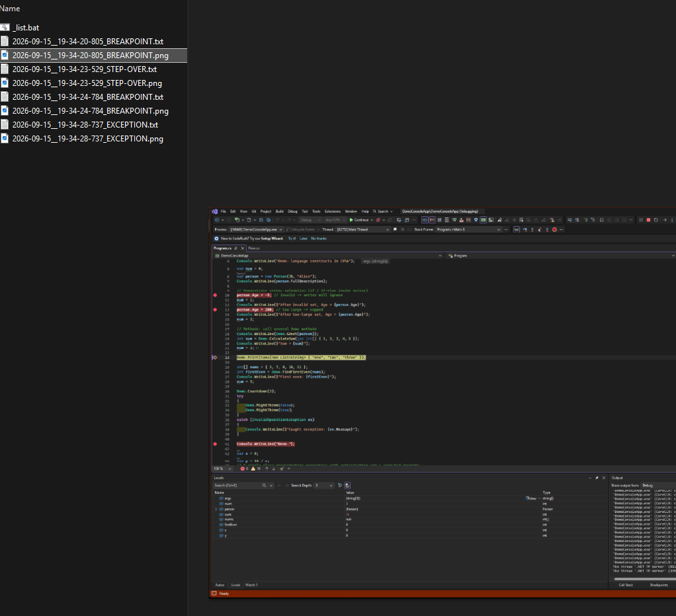Open the Thread Main Thread dropdown
Viewport: 676px width, 616px height.
pyautogui.click(x=362, y=229)
